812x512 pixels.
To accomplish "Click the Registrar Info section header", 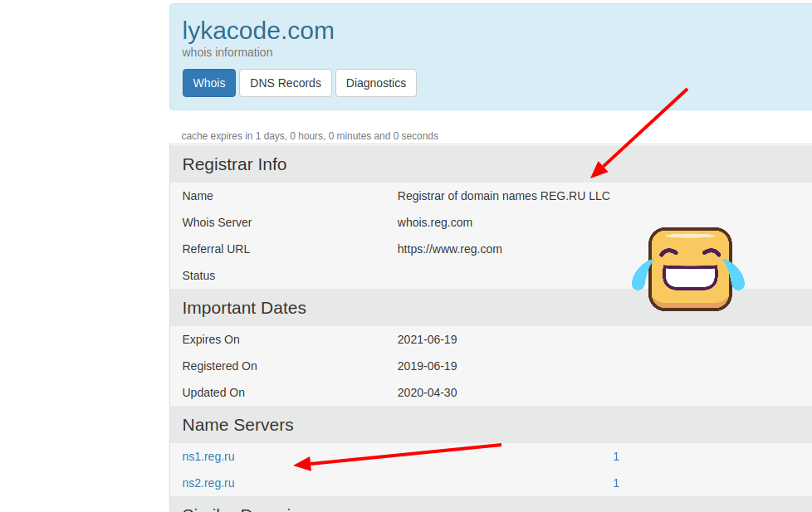I will (x=234, y=164).
